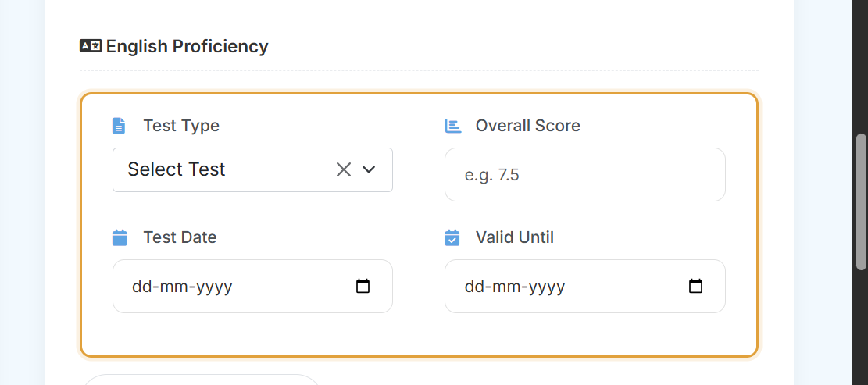Click the Valid Until dd-mm-yyyy field
This screenshot has width=868, height=385.
tap(585, 287)
